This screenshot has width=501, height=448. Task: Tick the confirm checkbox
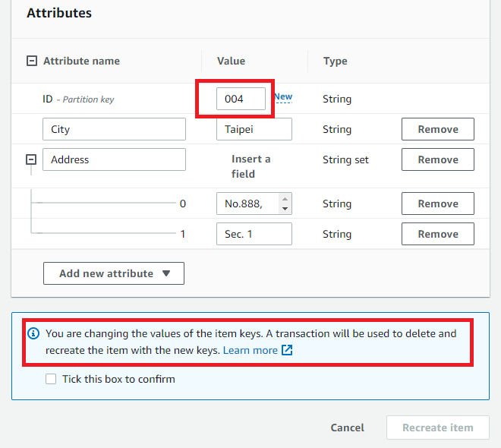click(51, 379)
